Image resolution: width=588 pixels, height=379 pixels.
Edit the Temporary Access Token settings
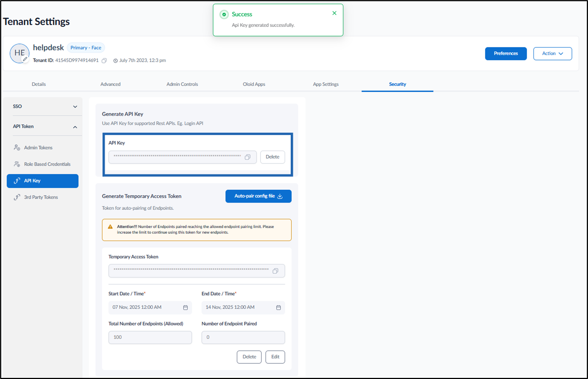(275, 357)
